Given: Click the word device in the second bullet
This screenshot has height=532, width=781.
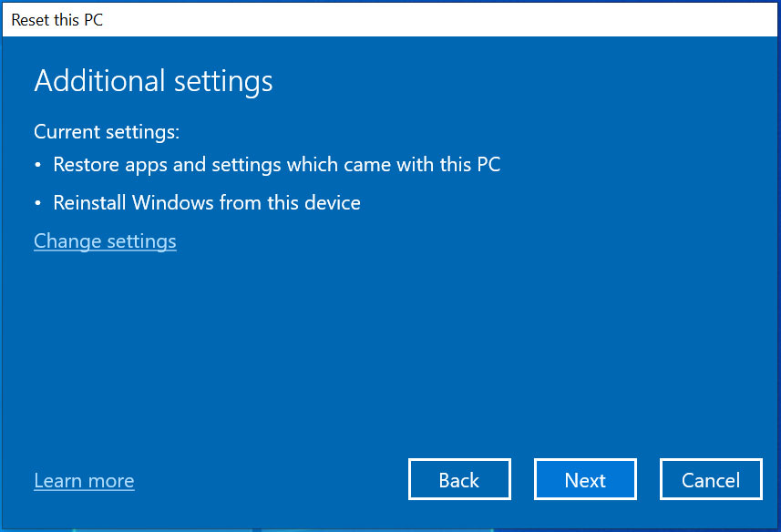Looking at the screenshot, I should (333, 203).
